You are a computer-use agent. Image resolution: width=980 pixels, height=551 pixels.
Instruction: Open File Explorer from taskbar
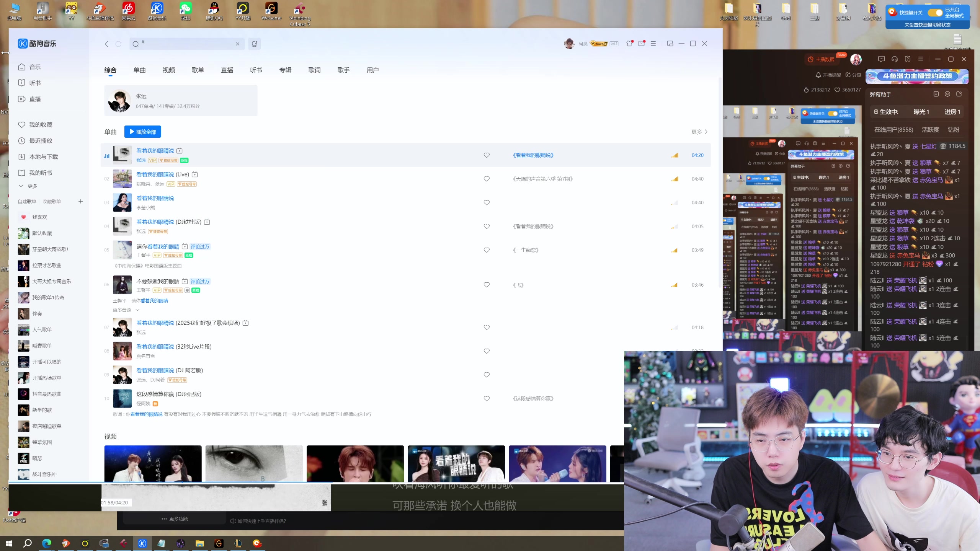pos(200,543)
